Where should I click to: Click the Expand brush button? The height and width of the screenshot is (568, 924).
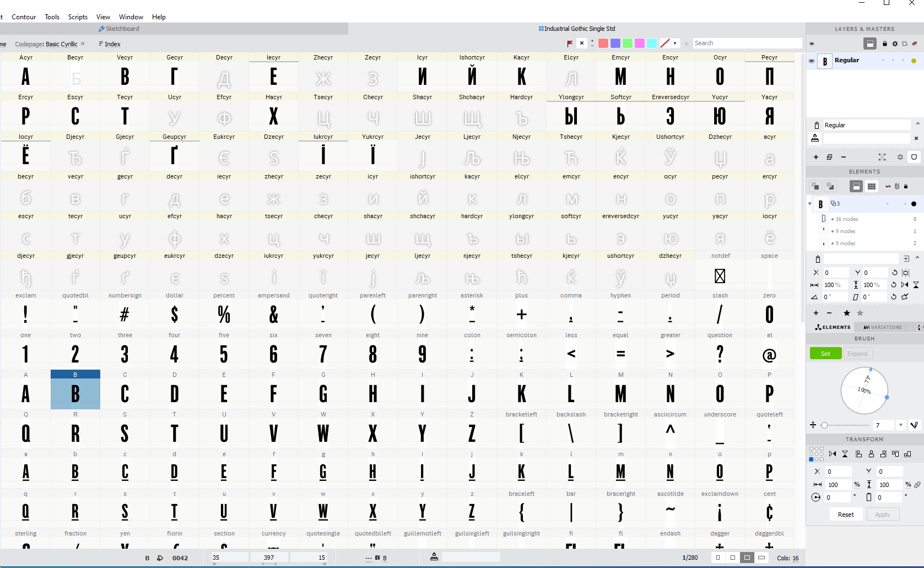857,354
